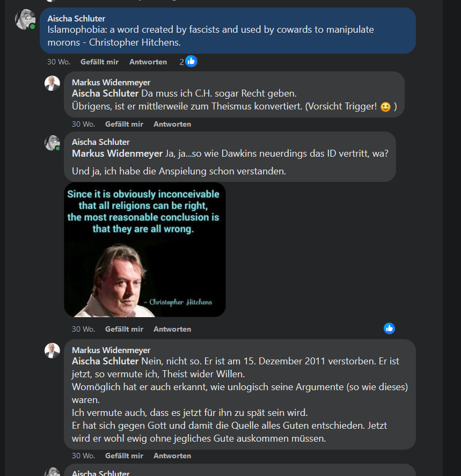Click 'Antworten' under the Islamophobia comment
461x476 pixels.
[148, 62]
